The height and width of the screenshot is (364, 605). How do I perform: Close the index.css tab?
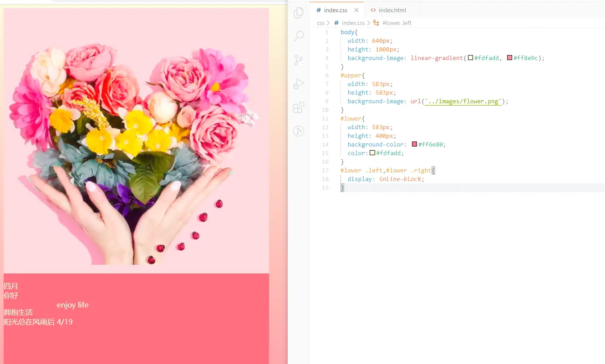356,10
